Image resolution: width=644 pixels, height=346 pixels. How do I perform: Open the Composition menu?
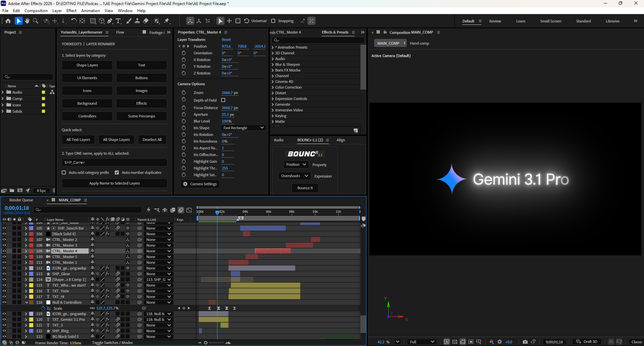click(36, 11)
